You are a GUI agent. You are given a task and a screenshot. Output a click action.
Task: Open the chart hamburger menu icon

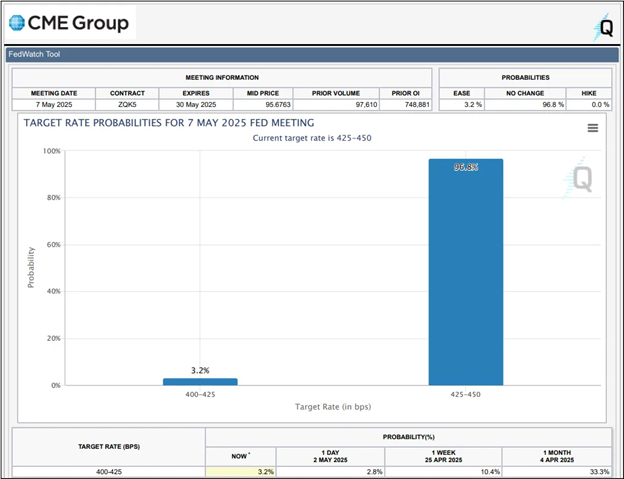tap(592, 128)
